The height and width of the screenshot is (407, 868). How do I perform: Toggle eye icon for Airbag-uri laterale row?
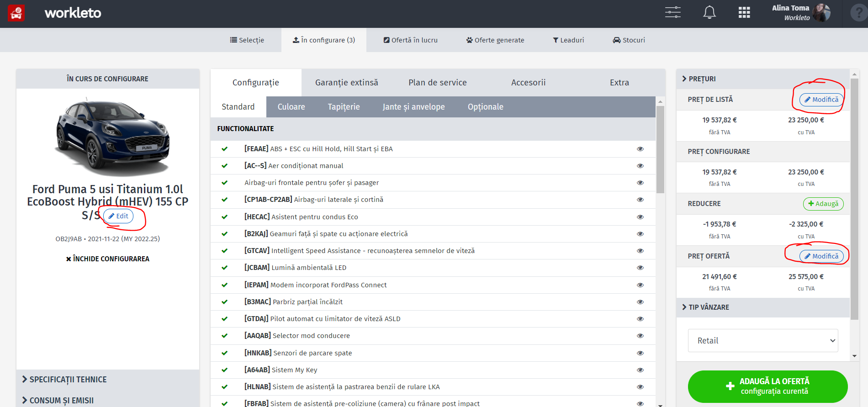640,200
